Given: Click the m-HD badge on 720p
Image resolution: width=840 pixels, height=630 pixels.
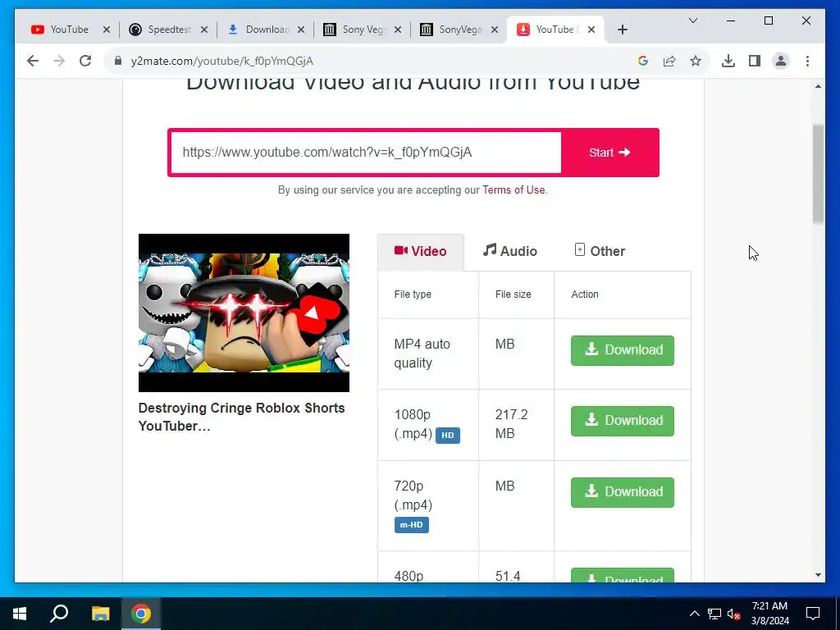Looking at the screenshot, I should 412,524.
